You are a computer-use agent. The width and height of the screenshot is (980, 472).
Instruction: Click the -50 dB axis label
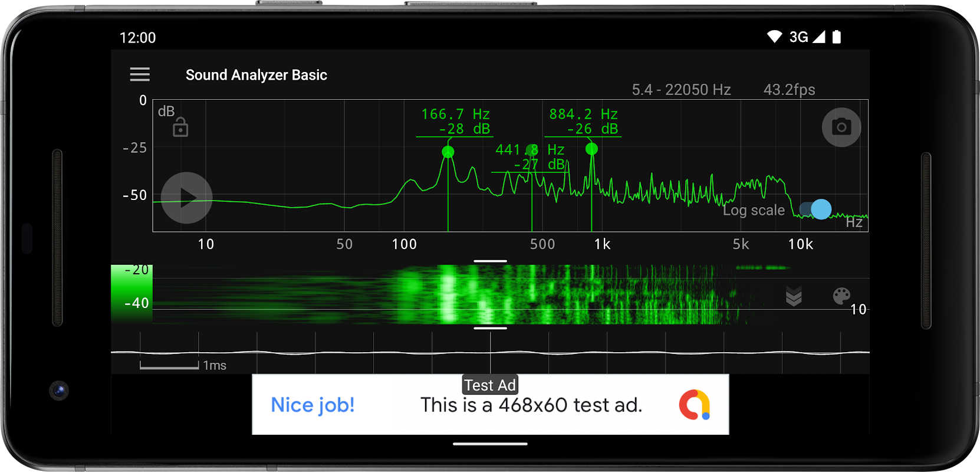134,195
